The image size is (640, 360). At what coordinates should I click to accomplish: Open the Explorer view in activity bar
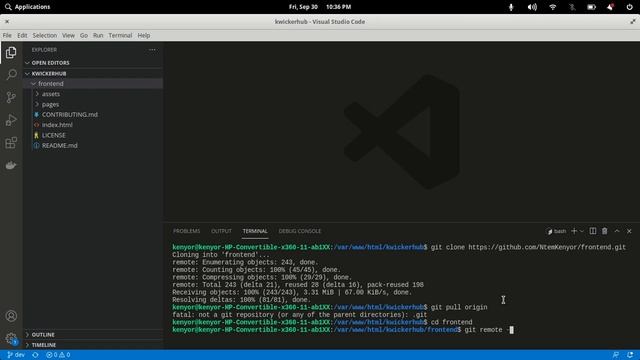(x=11, y=53)
